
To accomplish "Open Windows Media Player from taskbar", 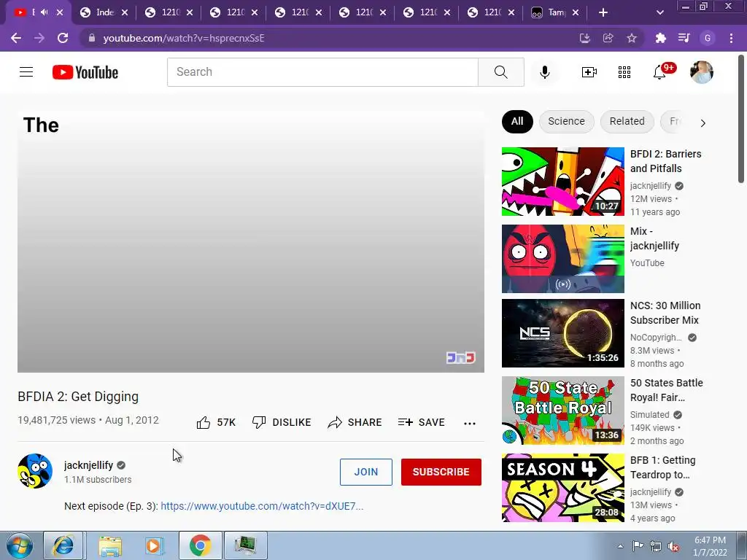I will click(x=155, y=545).
